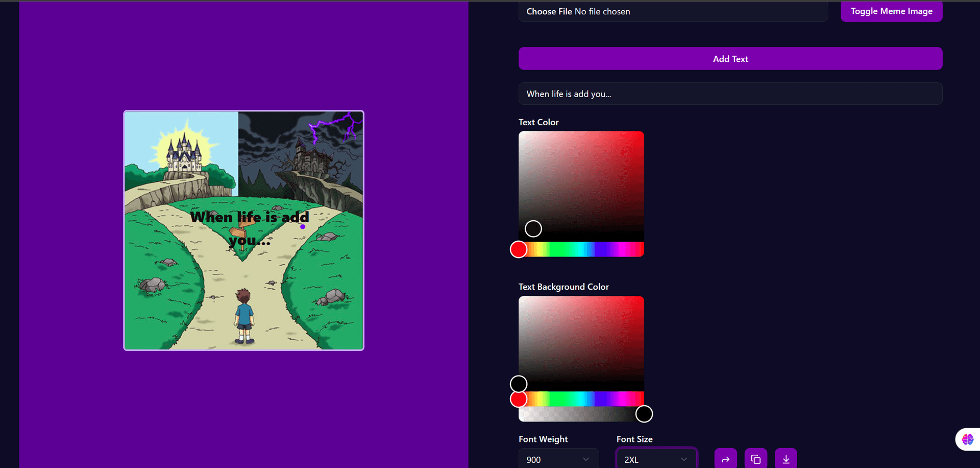Viewport: 980px width, 468px height.
Task: Select the meme text overlay on image
Action: tap(250, 228)
